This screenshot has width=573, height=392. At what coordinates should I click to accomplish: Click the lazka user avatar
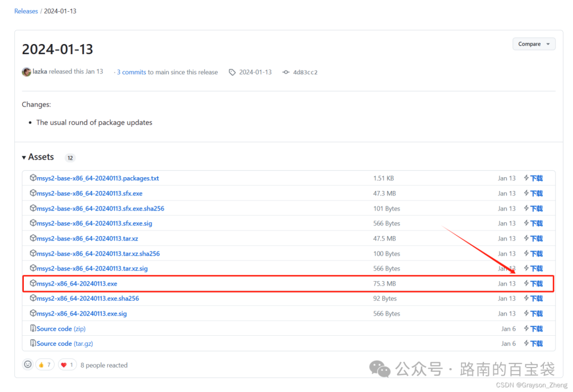point(27,72)
